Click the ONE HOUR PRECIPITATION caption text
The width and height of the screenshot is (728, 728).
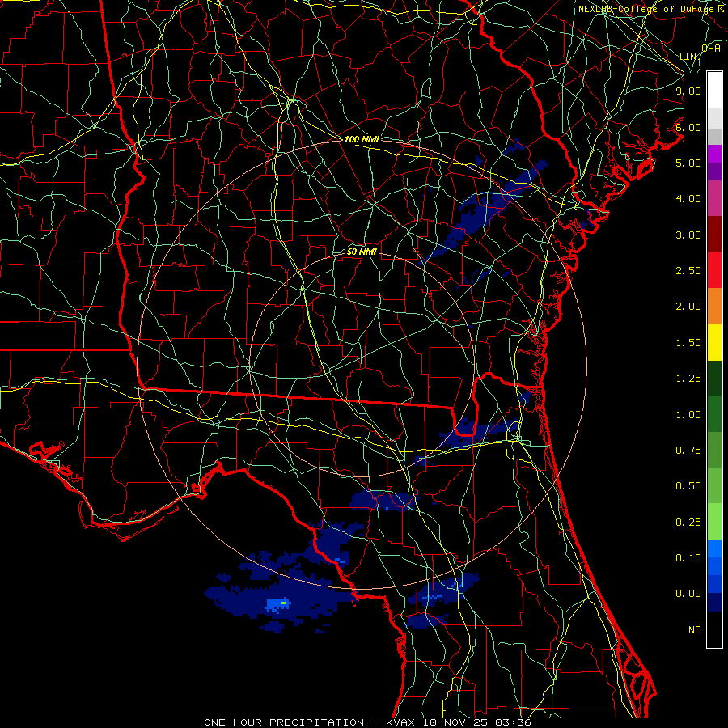[284, 722]
